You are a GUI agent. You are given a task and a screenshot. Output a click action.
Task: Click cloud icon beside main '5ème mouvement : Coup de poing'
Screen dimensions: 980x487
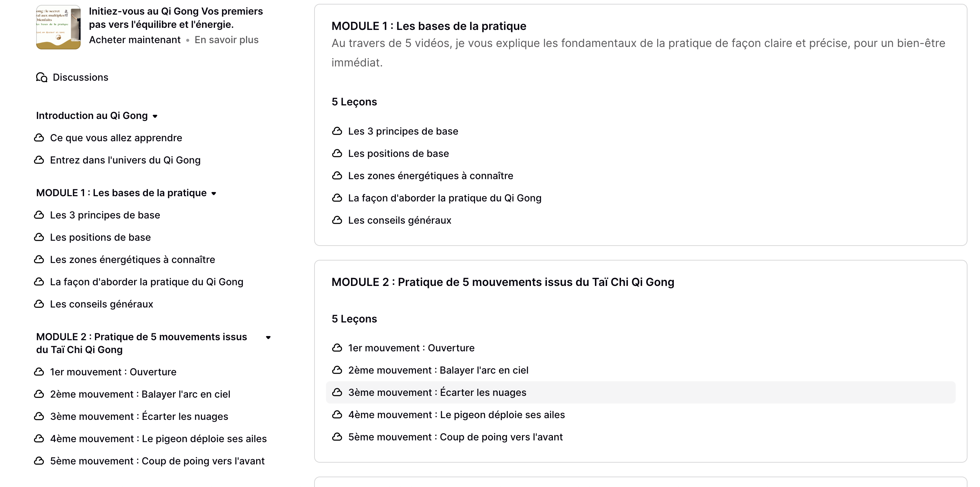[337, 437]
